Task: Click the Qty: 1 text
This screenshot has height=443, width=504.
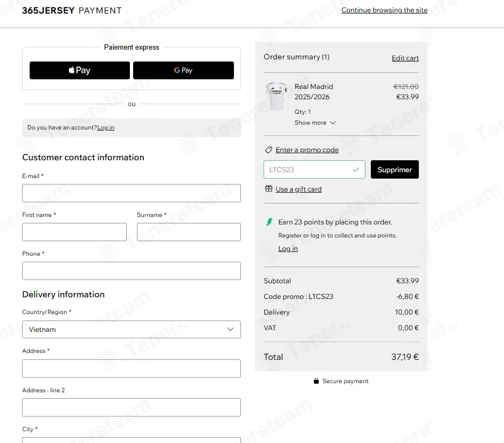Action: tap(302, 112)
